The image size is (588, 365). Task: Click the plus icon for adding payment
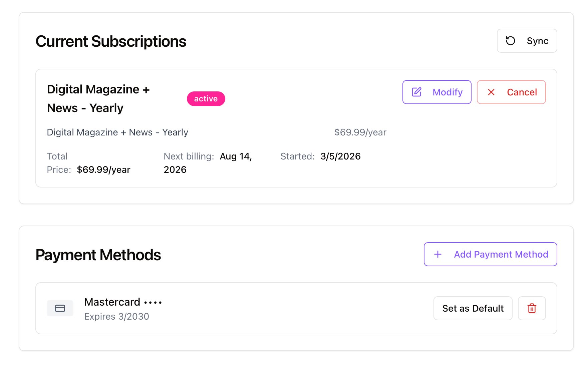tap(437, 254)
